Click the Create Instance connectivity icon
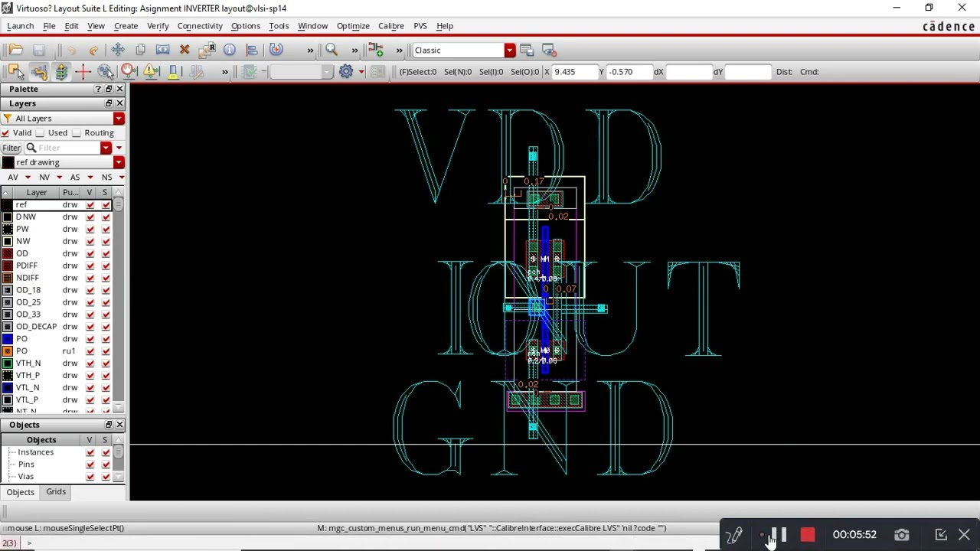Image resolution: width=980 pixels, height=551 pixels. click(x=376, y=50)
